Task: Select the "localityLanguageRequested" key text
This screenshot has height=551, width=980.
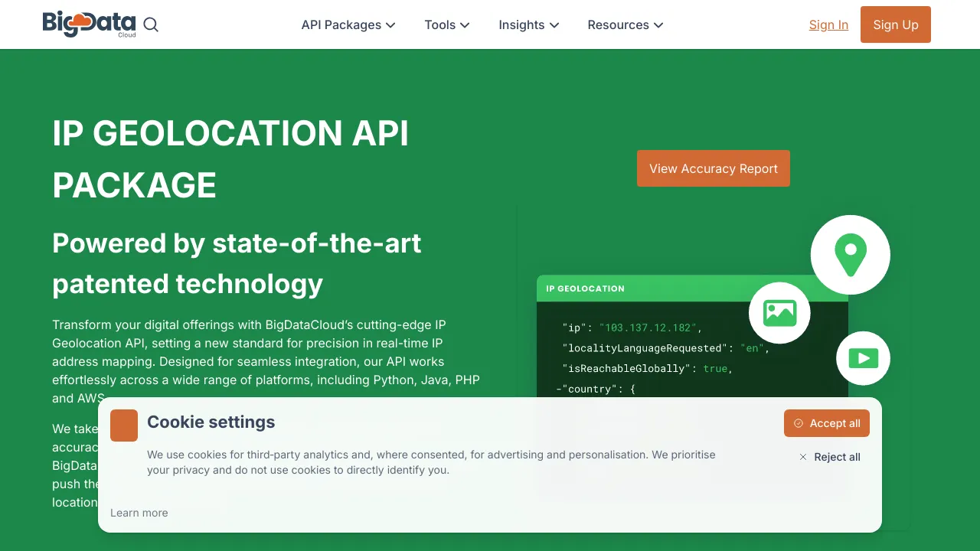Action: tap(645, 348)
